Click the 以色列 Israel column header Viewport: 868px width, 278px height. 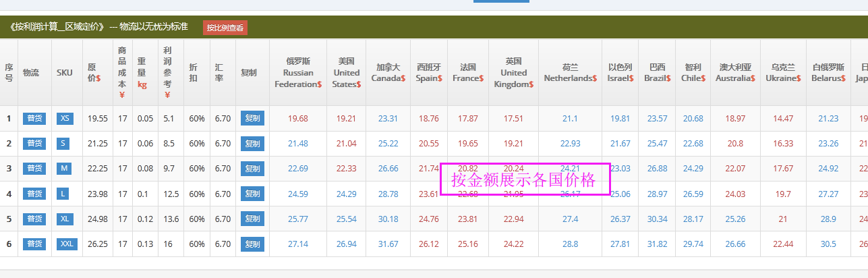coord(620,72)
